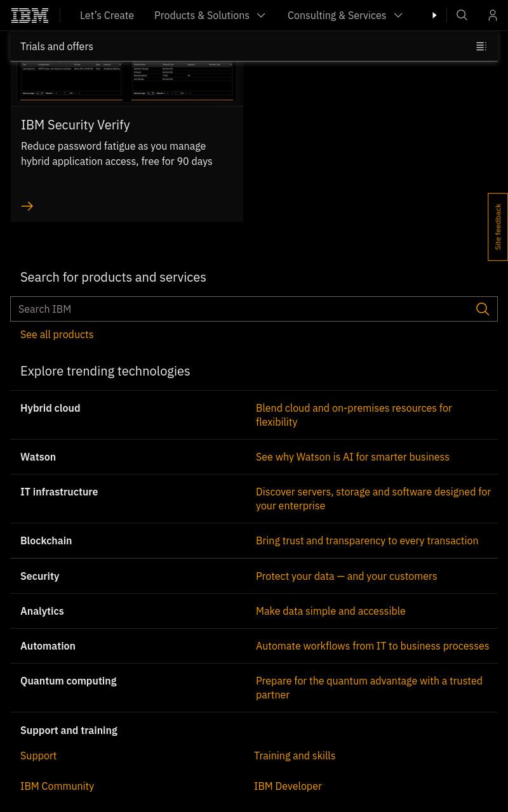Click the Hybrid cloud row label
Screen dimensions: 508x812
[x=50, y=408]
